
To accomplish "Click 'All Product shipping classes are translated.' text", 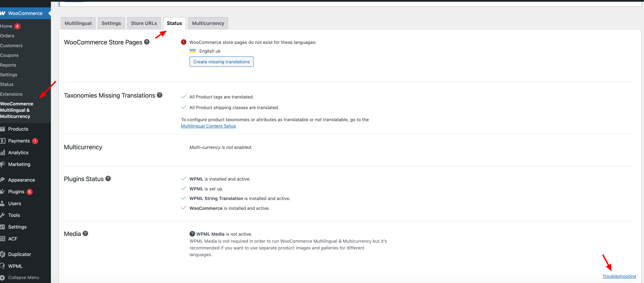I will coord(234,108).
